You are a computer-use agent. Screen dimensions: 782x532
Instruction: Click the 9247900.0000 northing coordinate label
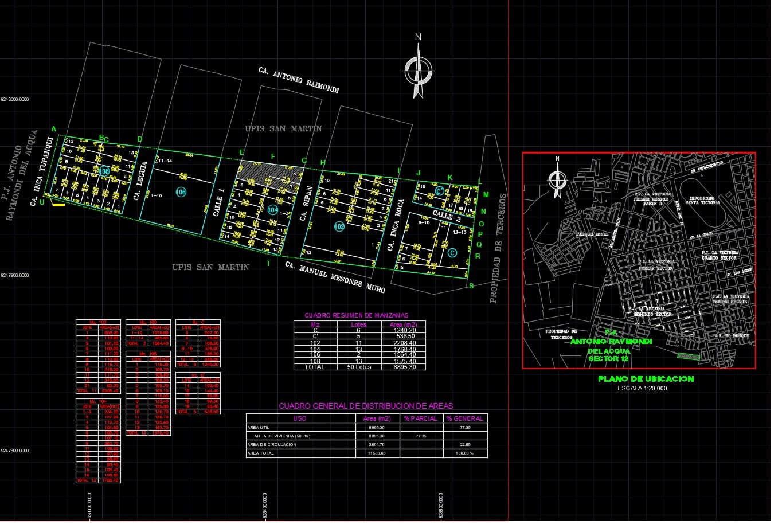[x=15, y=275]
